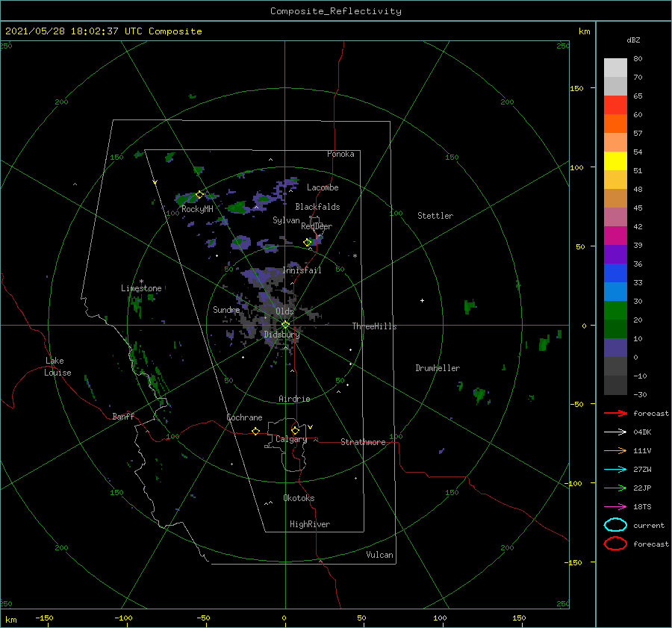This screenshot has width=672, height=628.
Task: Click the yellow diamond marker below Cochrane
Action: click(x=255, y=431)
